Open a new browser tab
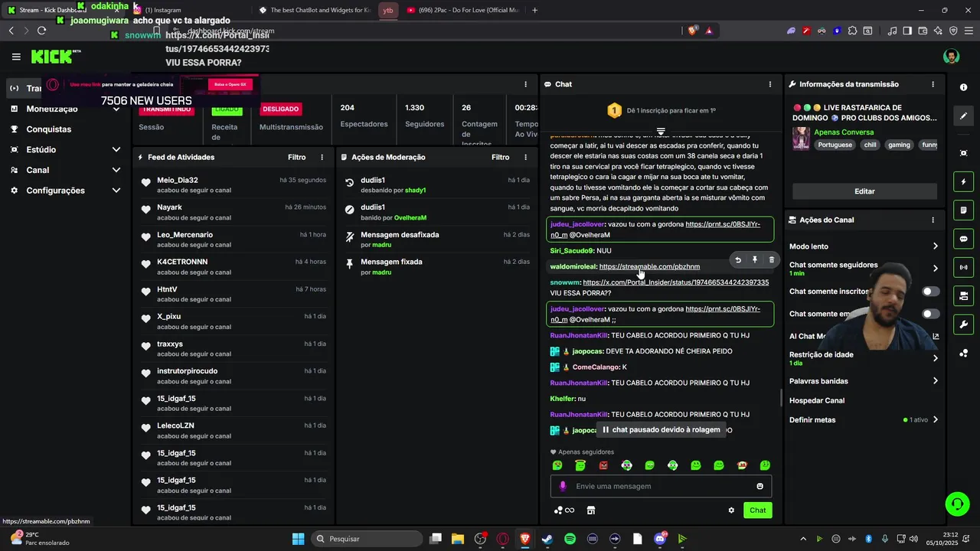Screen dimensions: 980x551 (x=534, y=10)
